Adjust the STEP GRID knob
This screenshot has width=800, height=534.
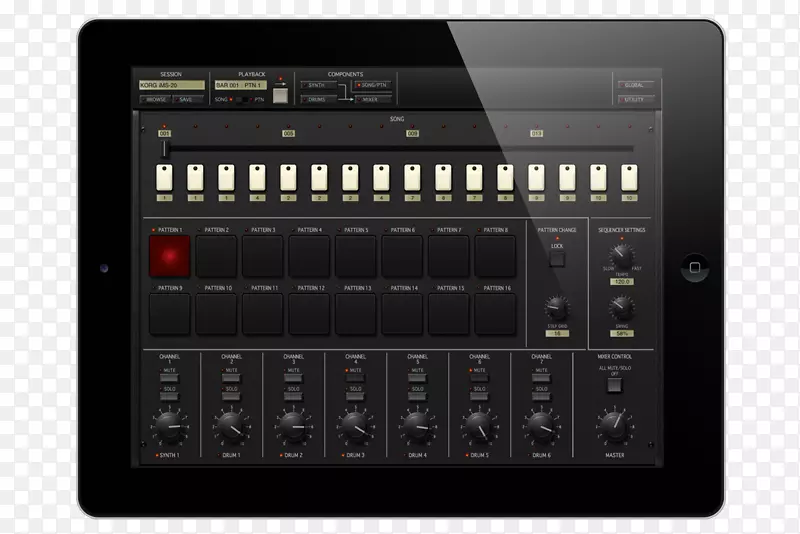point(557,308)
